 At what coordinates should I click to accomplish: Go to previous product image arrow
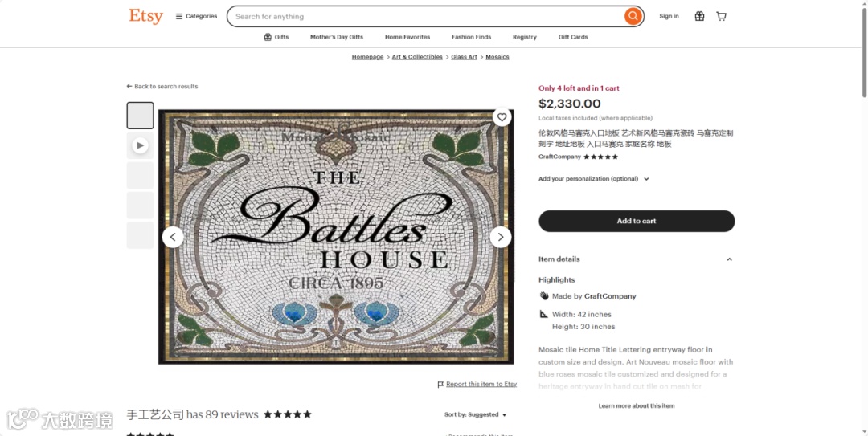(x=173, y=237)
